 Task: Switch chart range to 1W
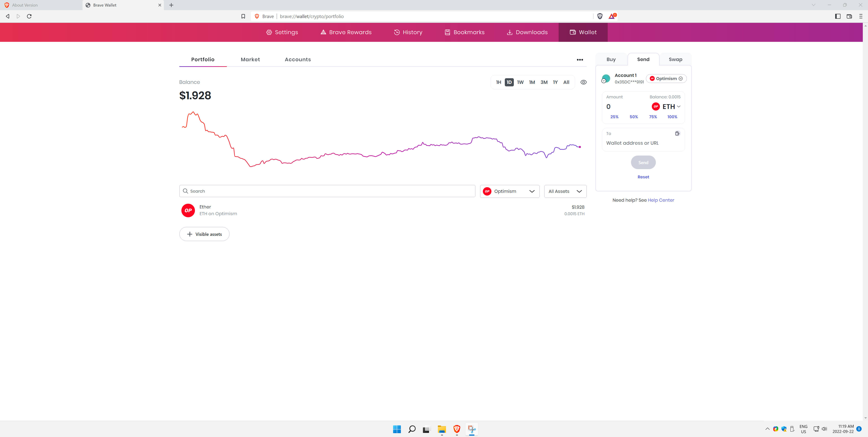click(520, 82)
